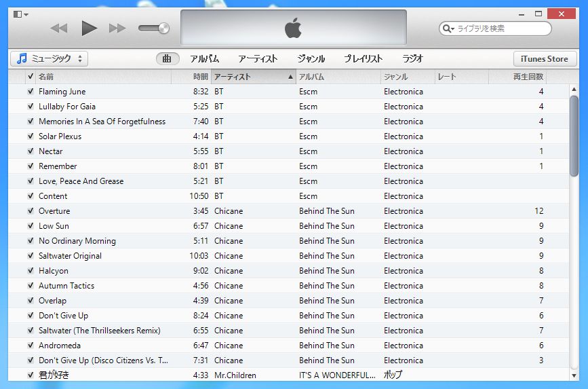Select the song Saltwater Original
The height and width of the screenshot is (389, 588).
pos(70,256)
